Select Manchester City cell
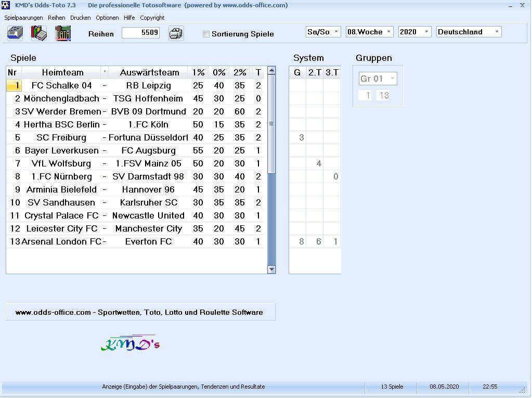Screen dimensions: 532x398 (x=149, y=229)
